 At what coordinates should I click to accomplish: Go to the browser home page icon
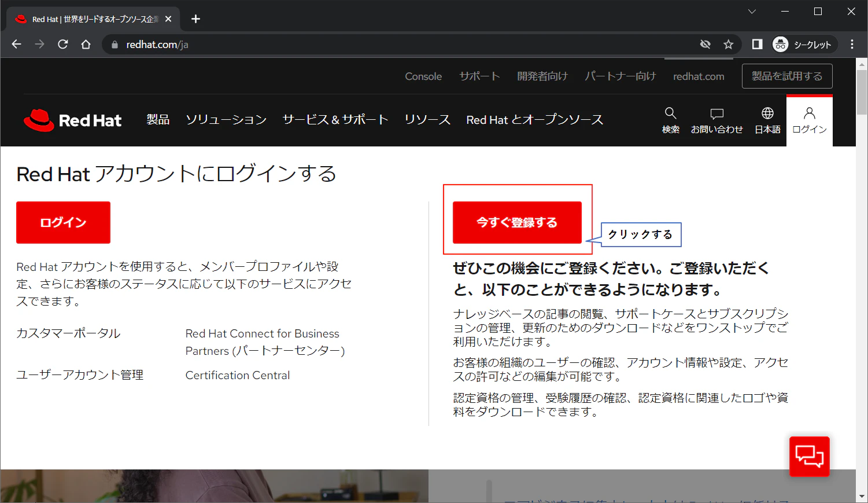[86, 45]
